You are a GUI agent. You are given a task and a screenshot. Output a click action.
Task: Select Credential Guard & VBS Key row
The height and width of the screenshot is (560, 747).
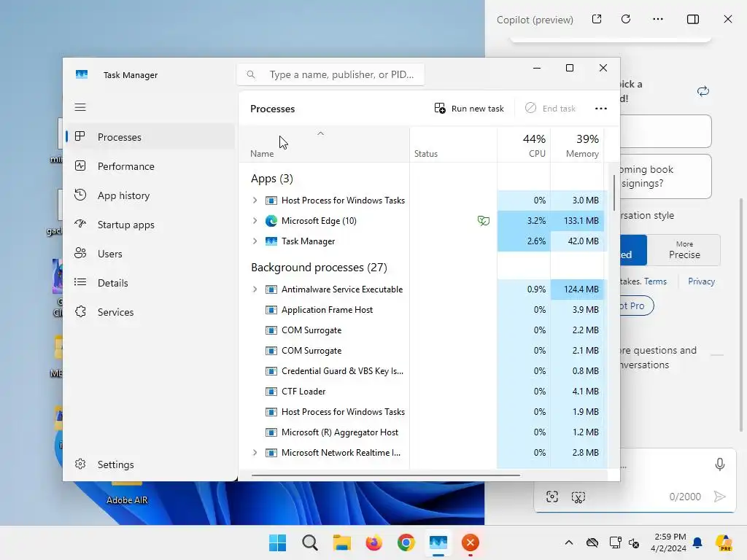422,371
